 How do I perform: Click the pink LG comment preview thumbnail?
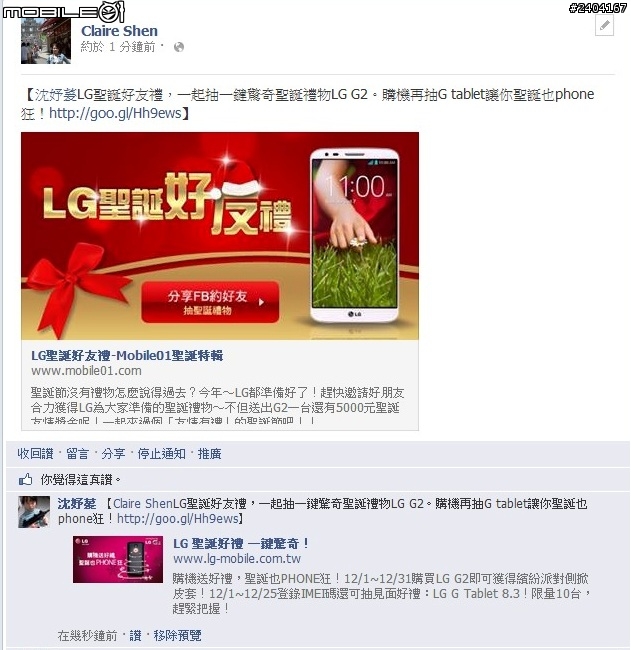click(118, 560)
